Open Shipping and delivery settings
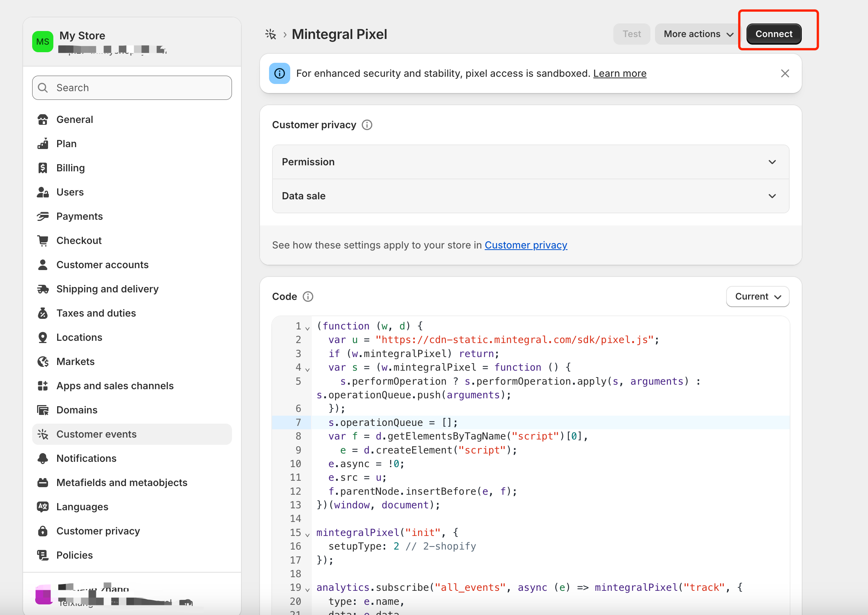Image resolution: width=868 pixels, height=615 pixels. click(x=132, y=289)
